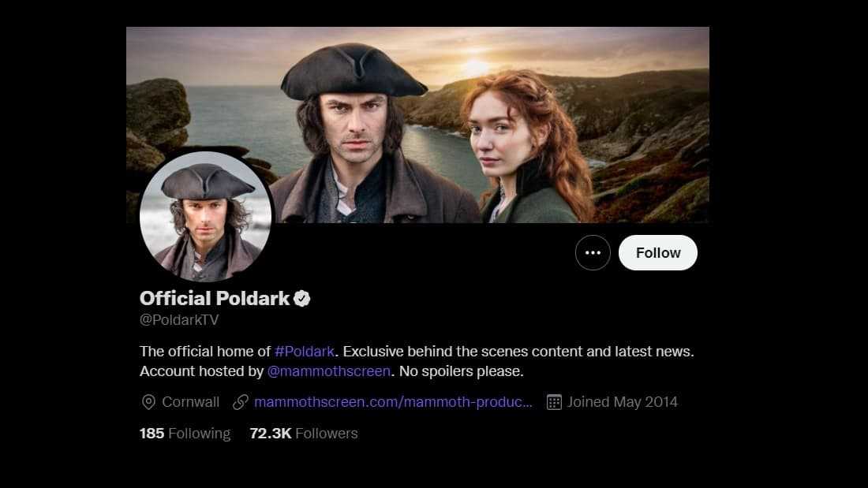
Task: Open the more options ellipsis menu
Action: (593, 253)
